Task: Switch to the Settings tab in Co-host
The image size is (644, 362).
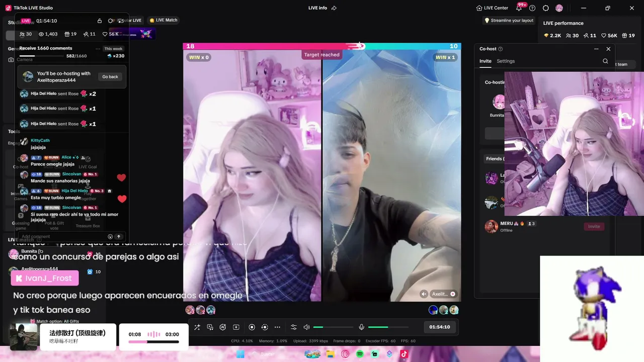Action: [x=506, y=61]
